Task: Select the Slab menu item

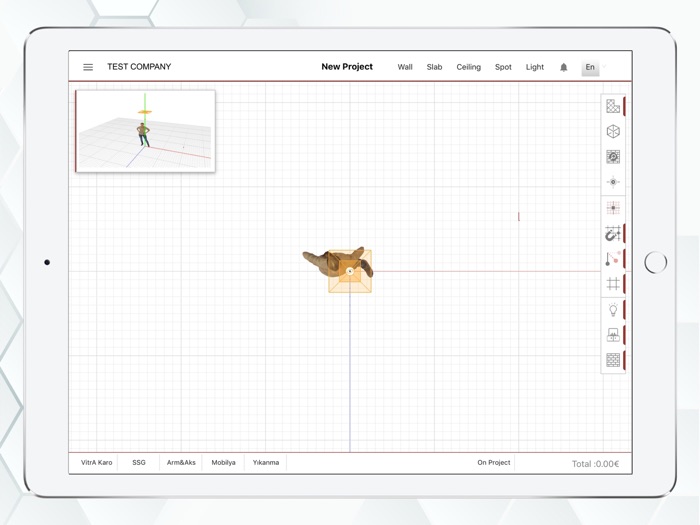Action: coord(434,67)
